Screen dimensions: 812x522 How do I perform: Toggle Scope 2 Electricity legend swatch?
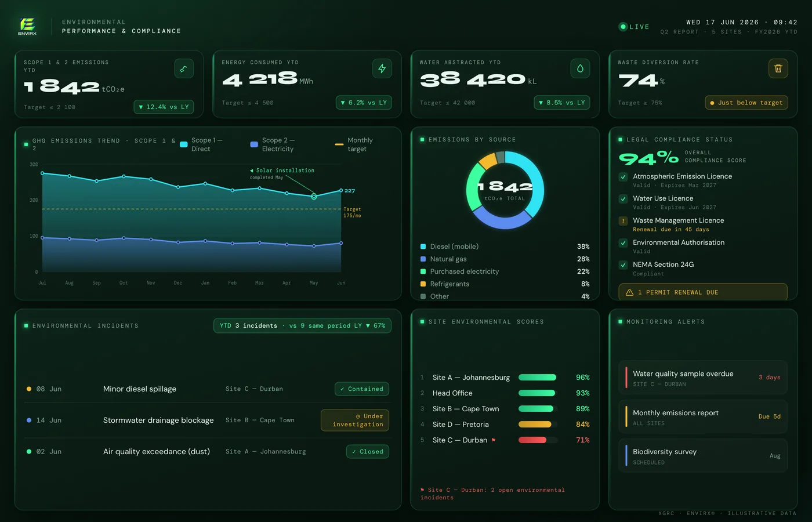[x=254, y=144]
